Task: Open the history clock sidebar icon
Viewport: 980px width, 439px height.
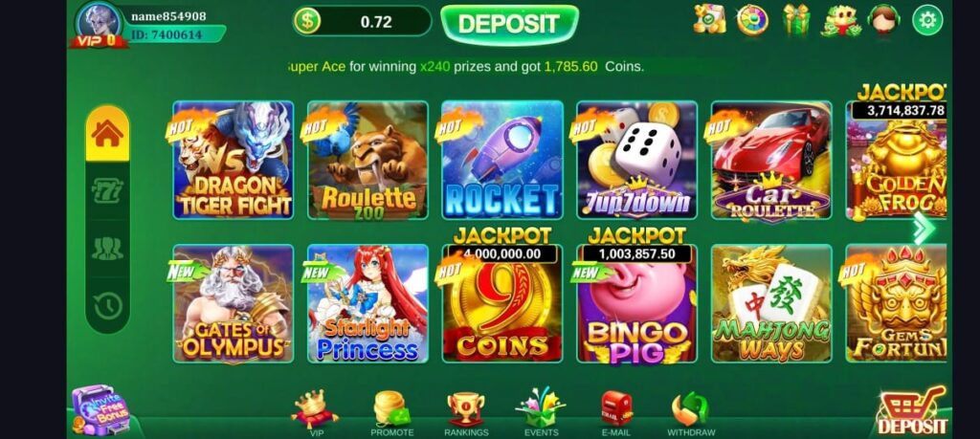Action: pyautogui.click(x=107, y=306)
